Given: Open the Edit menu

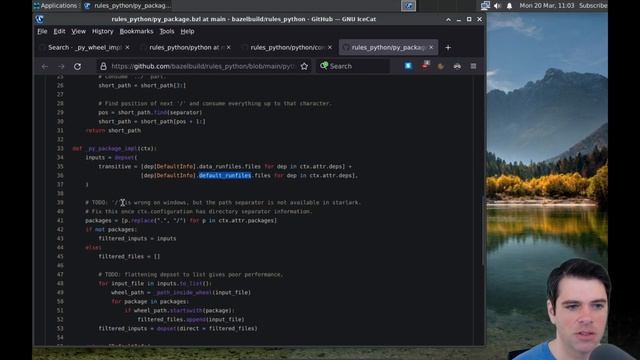Looking at the screenshot, I should (x=59, y=31).
